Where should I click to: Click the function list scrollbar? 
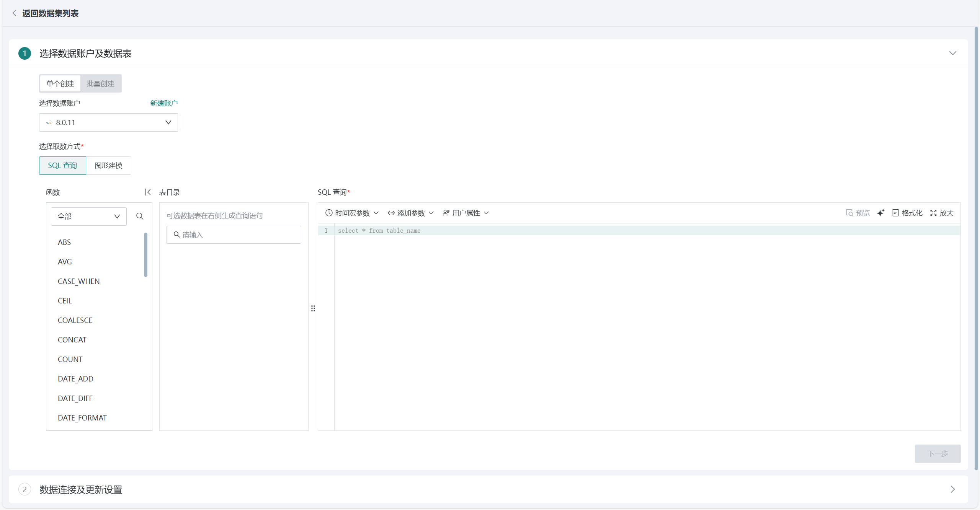click(145, 254)
